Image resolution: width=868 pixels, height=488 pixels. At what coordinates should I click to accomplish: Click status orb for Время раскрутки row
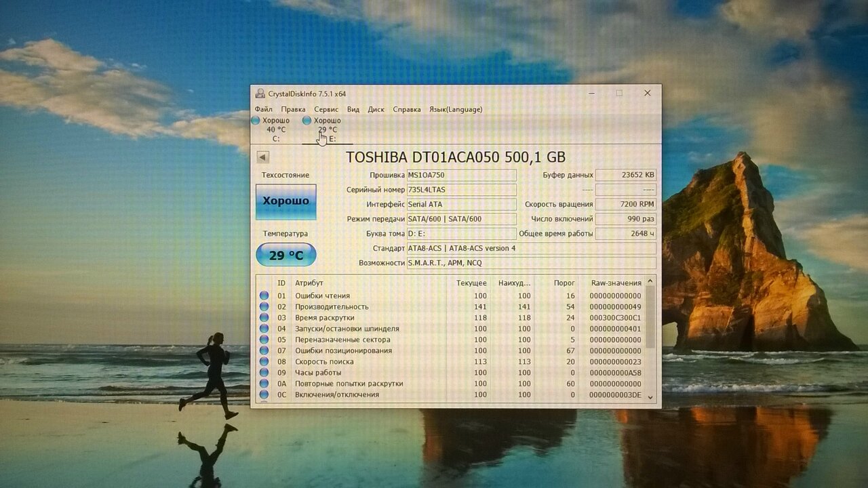coord(264,318)
